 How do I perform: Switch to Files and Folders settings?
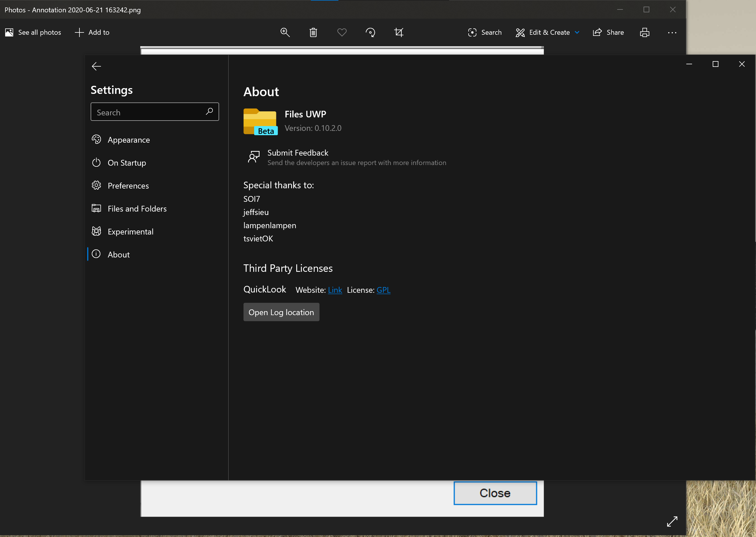[137, 208]
